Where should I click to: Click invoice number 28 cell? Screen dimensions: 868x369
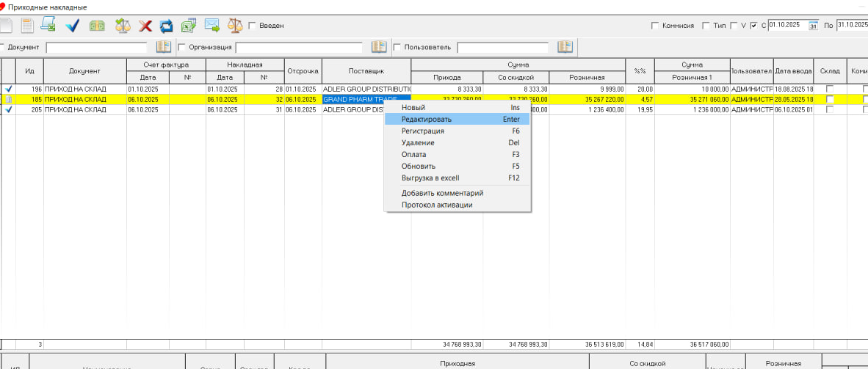tap(264, 89)
